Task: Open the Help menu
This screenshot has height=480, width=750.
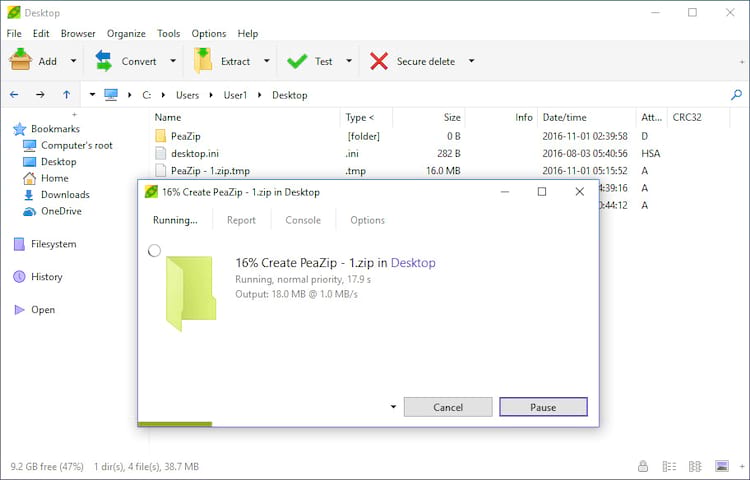Action: point(248,33)
